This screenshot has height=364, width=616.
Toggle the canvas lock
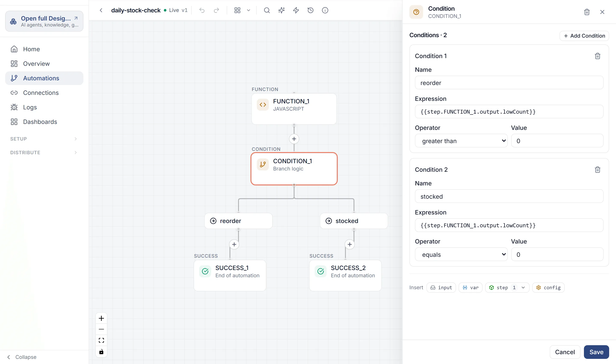(101, 352)
